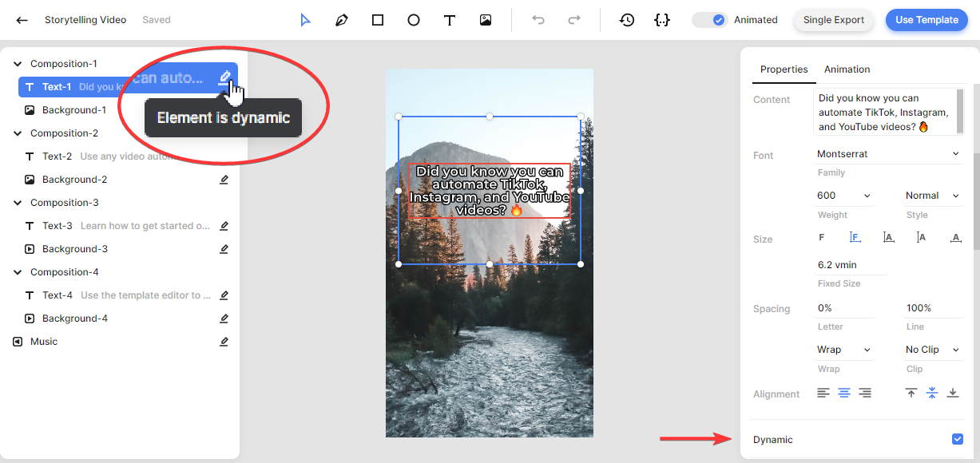Collapse the Composition-2 group
Image resolution: width=980 pixels, height=463 pixels.
click(18, 133)
